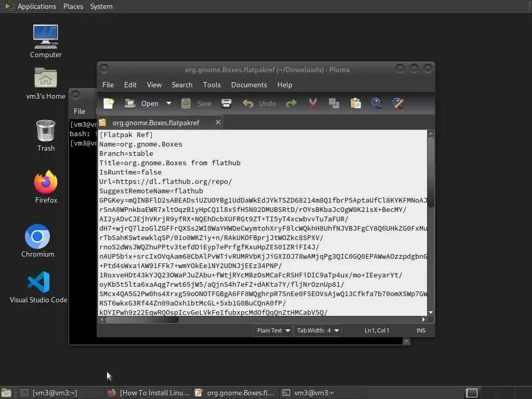
Task: Close the org.gnome.Boxes.flatpakref tab
Action: point(218,122)
